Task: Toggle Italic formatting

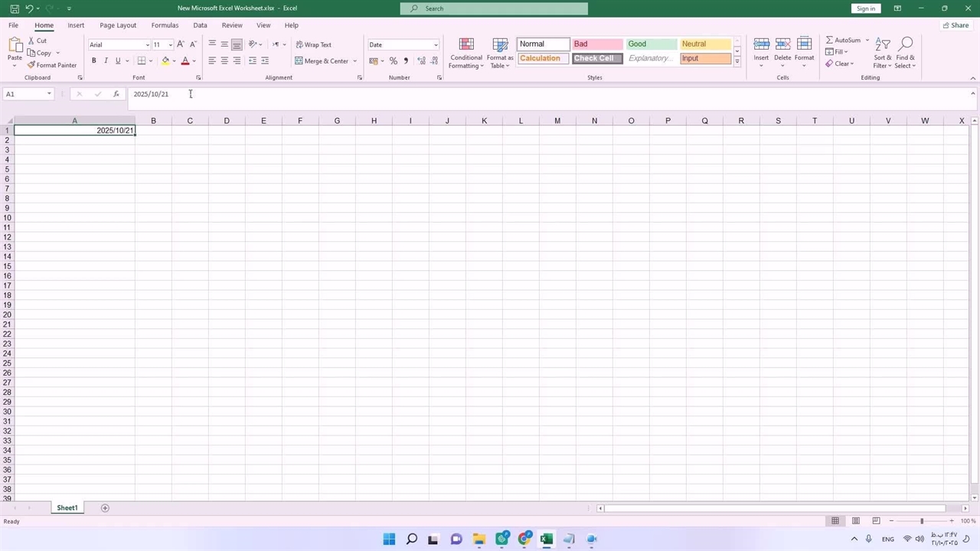Action: (x=106, y=61)
